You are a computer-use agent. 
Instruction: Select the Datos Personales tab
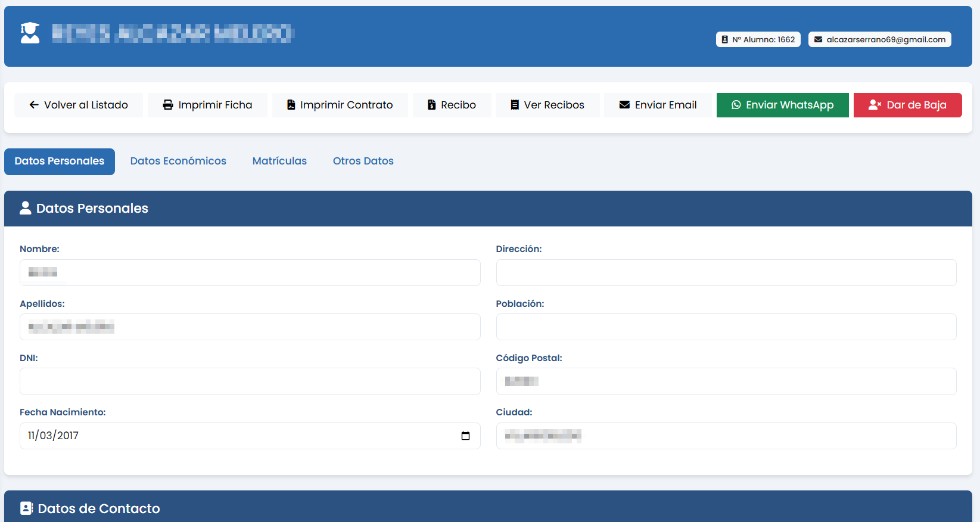pyautogui.click(x=60, y=161)
